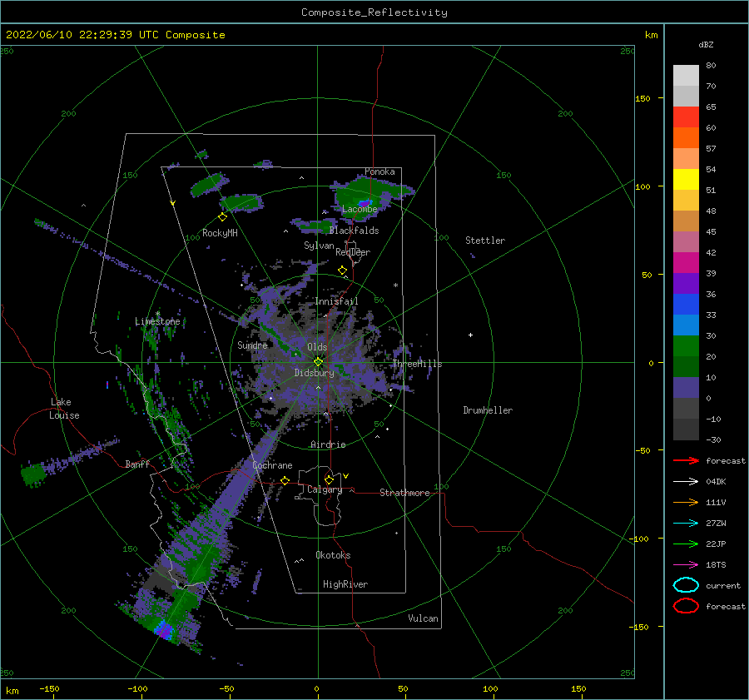Click the Stettler city label

485,241
